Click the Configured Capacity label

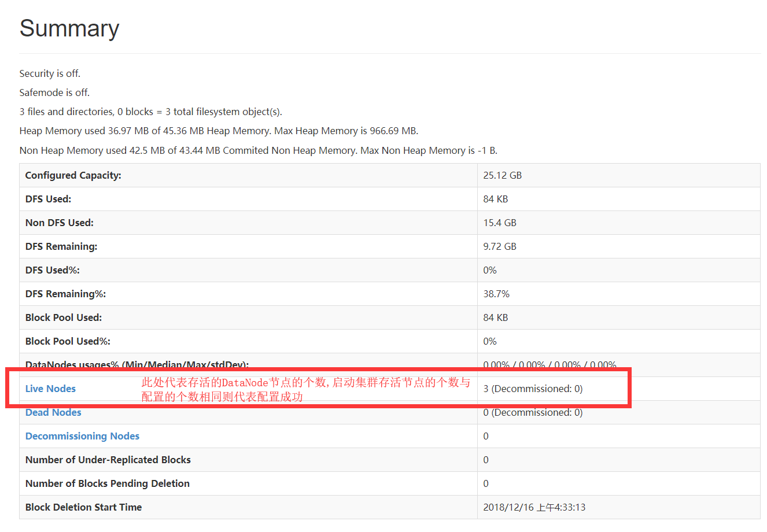(x=73, y=175)
